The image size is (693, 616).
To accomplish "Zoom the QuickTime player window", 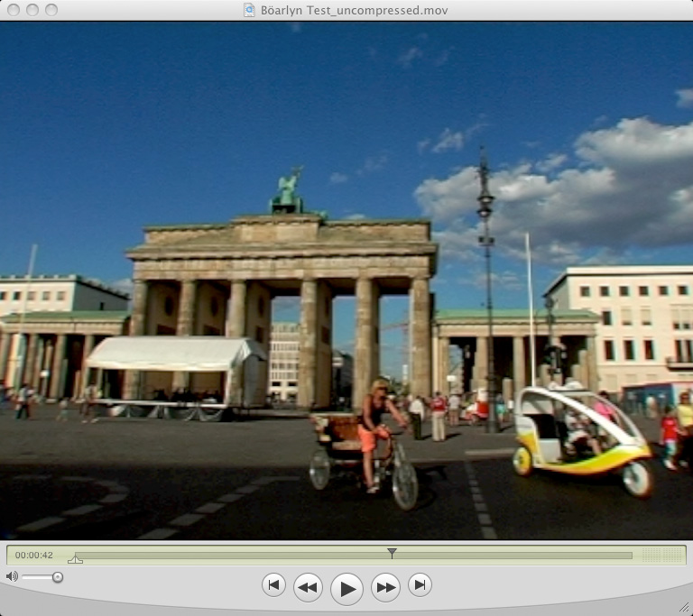I will click(51, 10).
